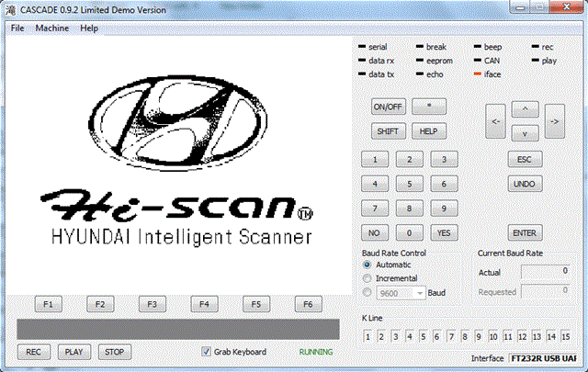The width and height of the screenshot is (588, 372).
Task: Click keypad digit 9
Action: [x=444, y=209]
